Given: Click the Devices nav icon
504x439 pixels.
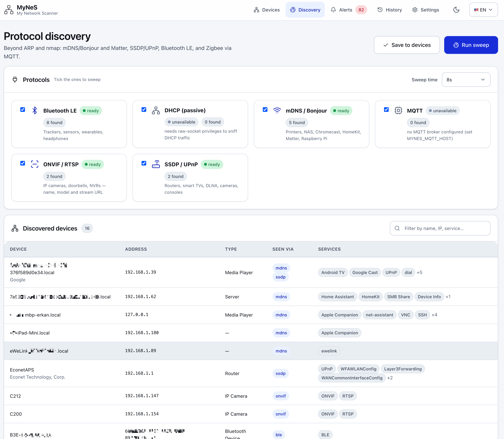Looking at the screenshot, I should [x=256, y=10].
